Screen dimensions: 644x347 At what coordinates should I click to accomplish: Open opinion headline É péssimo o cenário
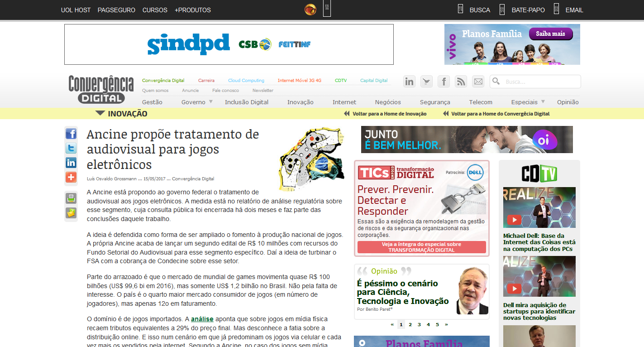coord(403,292)
